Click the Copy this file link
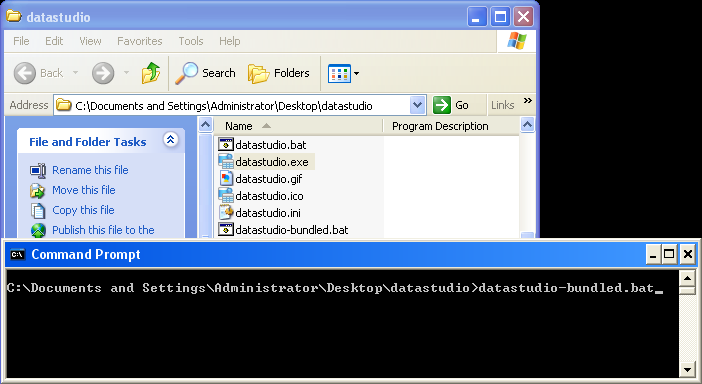 (83, 210)
